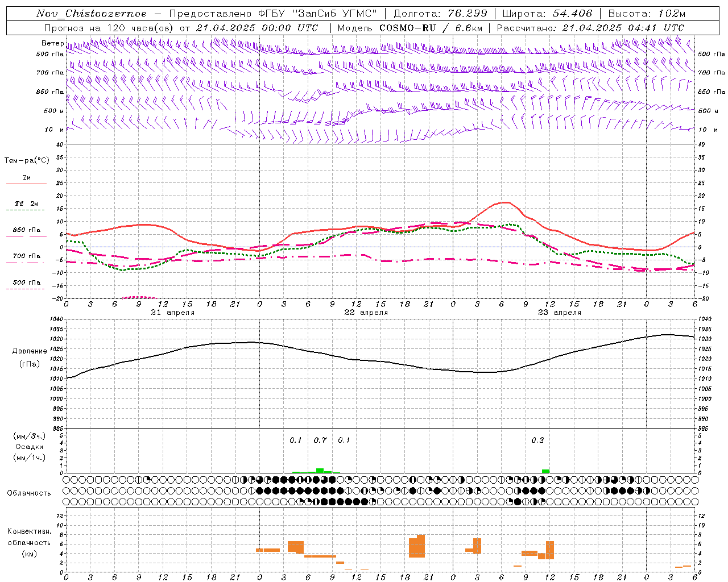The height and width of the screenshot is (582, 728).
Task: Click the "23 апреля" date label
Action: pos(560,313)
